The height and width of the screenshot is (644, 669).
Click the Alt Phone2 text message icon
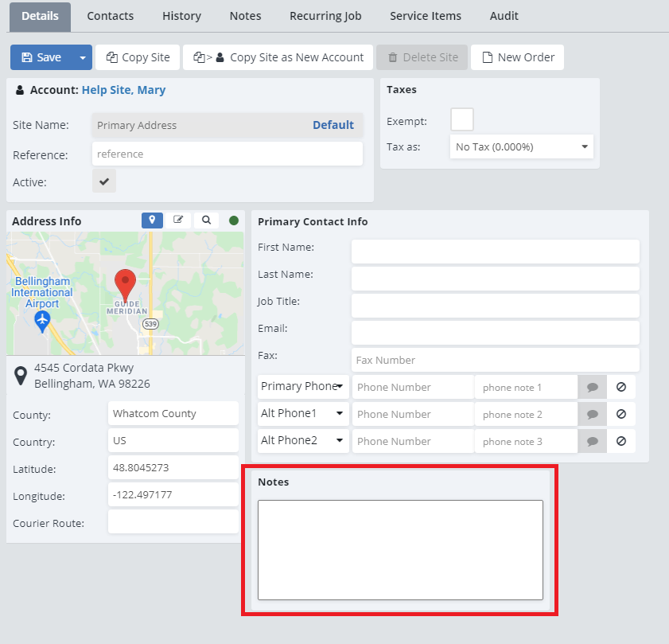point(592,441)
